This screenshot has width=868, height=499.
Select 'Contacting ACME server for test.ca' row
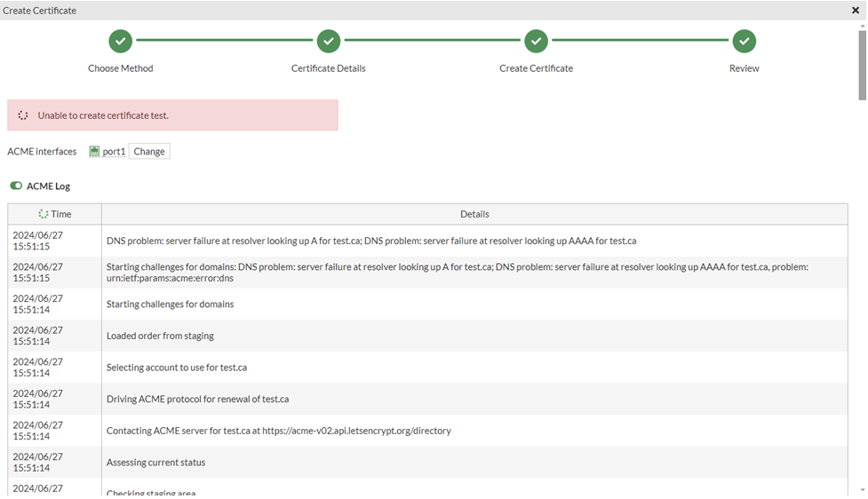pos(427,431)
